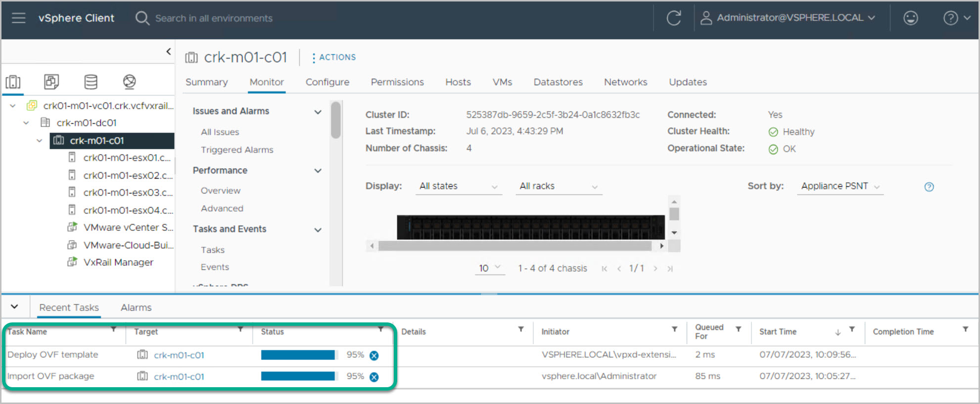Open the All racks dropdown
The width and height of the screenshot is (980, 404).
point(558,186)
